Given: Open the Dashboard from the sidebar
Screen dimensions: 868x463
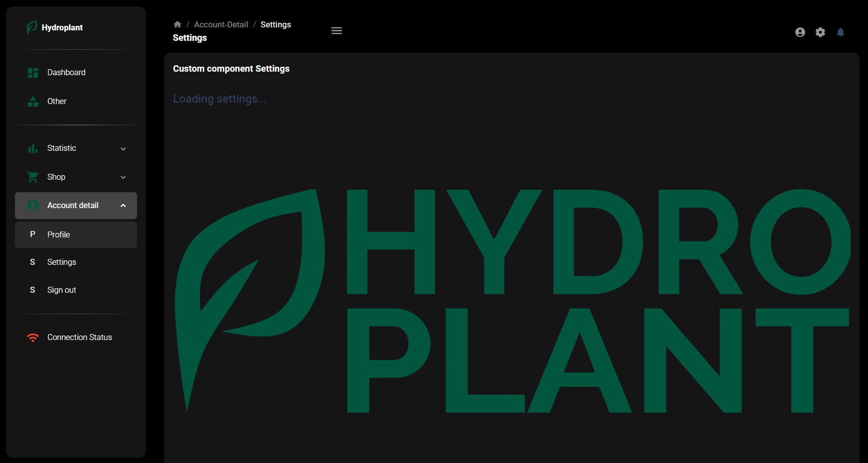Looking at the screenshot, I should pos(66,72).
